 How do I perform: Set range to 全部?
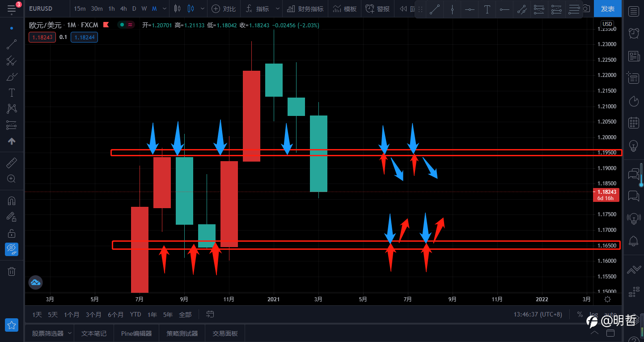(185, 315)
